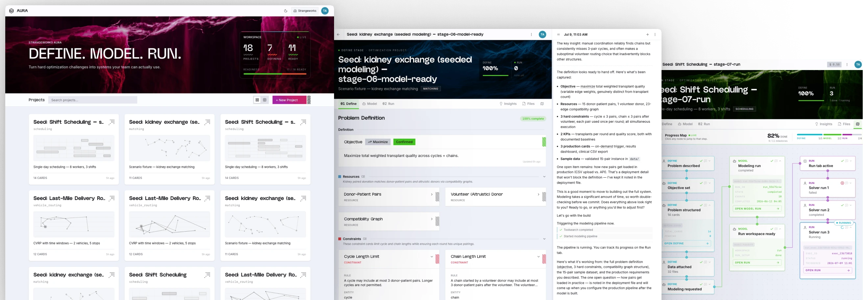Click the OPEN MODEL RUN button

757,209
